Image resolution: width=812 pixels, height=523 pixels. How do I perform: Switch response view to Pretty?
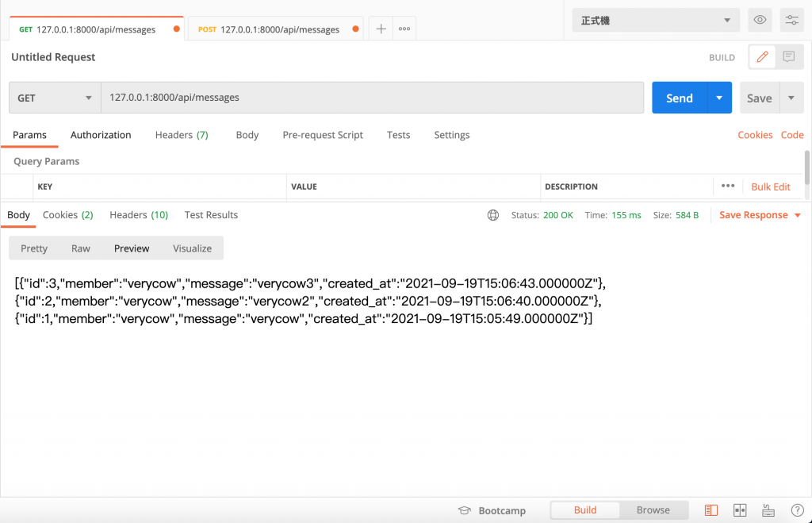(34, 248)
